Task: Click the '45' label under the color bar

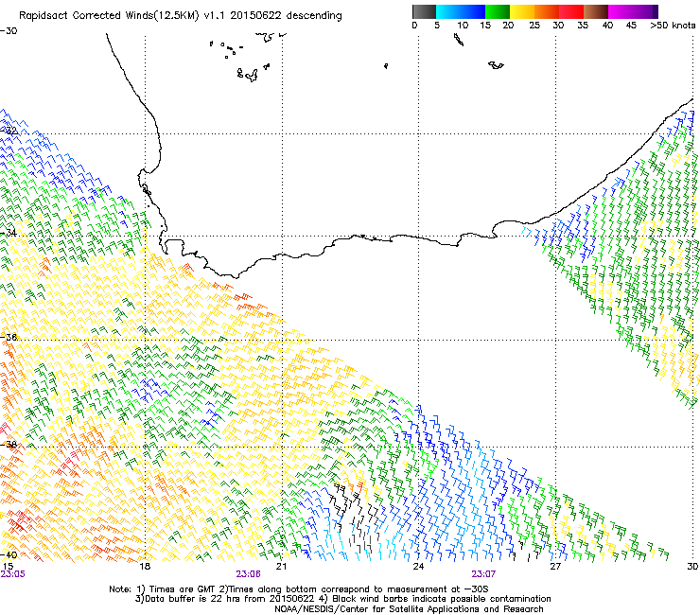Action: coord(631,26)
